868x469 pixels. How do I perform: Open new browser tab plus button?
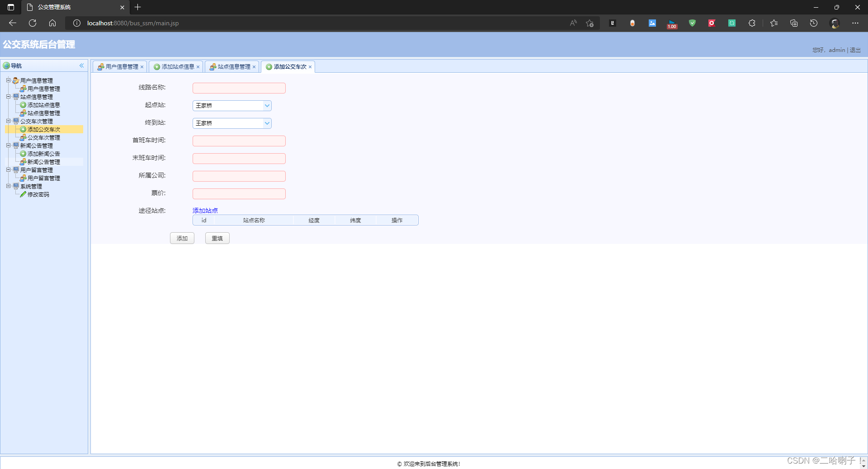(x=138, y=7)
